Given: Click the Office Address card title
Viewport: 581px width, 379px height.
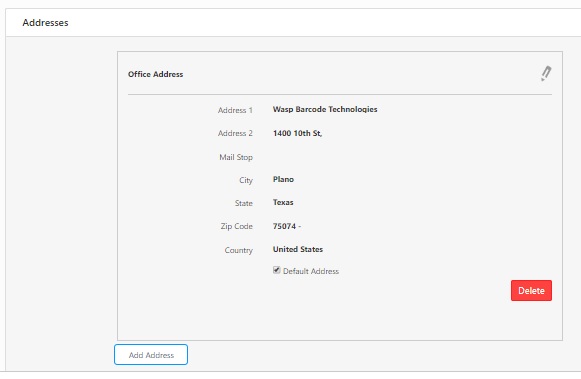Looking at the screenshot, I should [155, 74].
